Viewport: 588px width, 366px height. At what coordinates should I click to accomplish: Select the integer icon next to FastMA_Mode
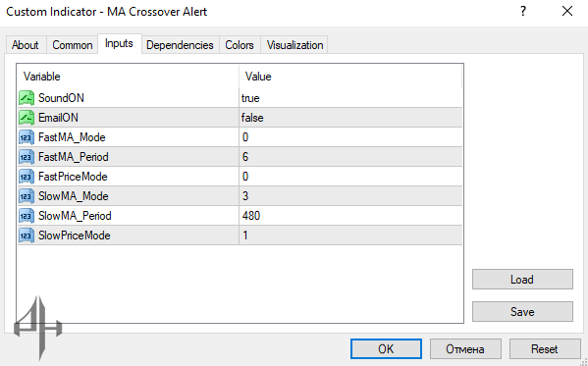click(x=27, y=137)
